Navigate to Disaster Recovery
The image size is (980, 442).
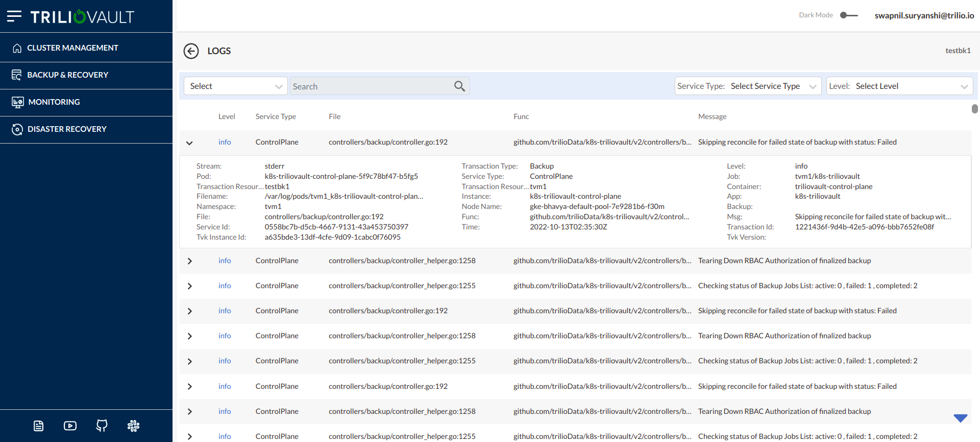[x=67, y=129]
